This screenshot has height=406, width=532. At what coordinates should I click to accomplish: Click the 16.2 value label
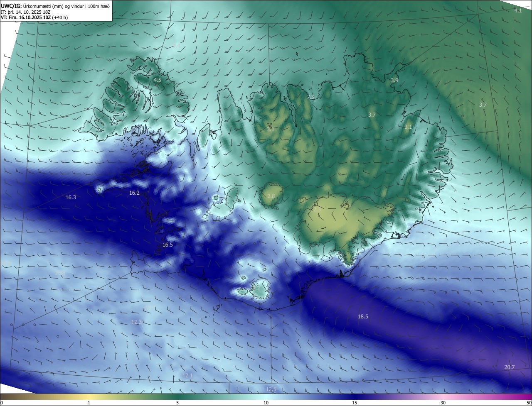pos(134,193)
